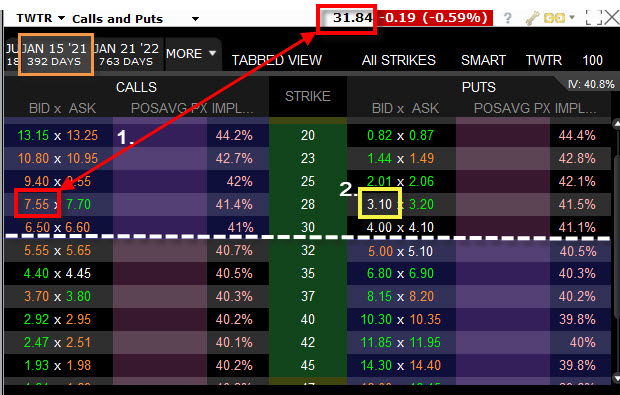The image size is (620, 395).
Task: Click the SMART exchange selector
Action: [483, 60]
